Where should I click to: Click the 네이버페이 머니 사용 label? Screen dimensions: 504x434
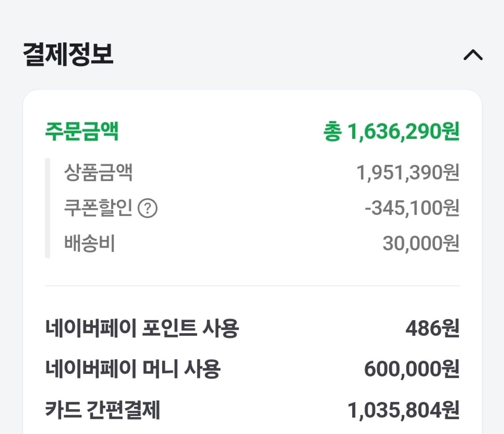pos(133,369)
